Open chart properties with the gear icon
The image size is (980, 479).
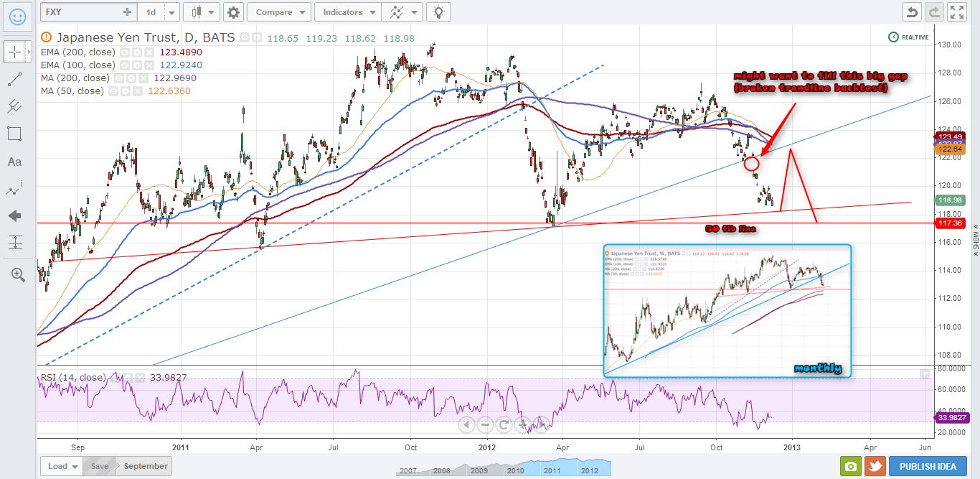click(233, 12)
